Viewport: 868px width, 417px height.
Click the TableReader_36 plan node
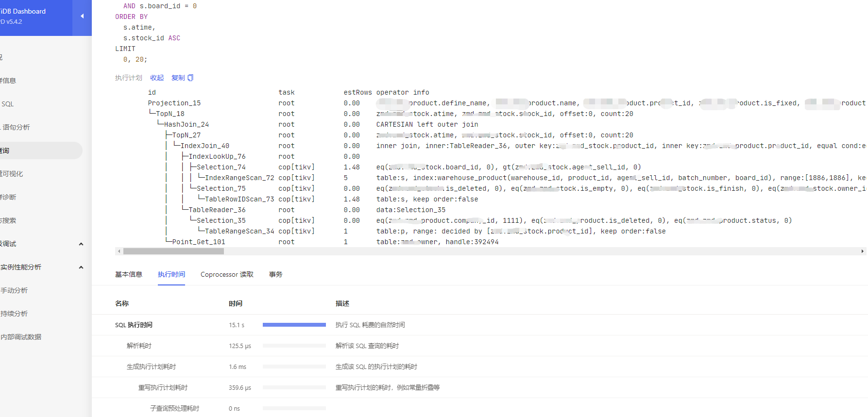point(217,210)
